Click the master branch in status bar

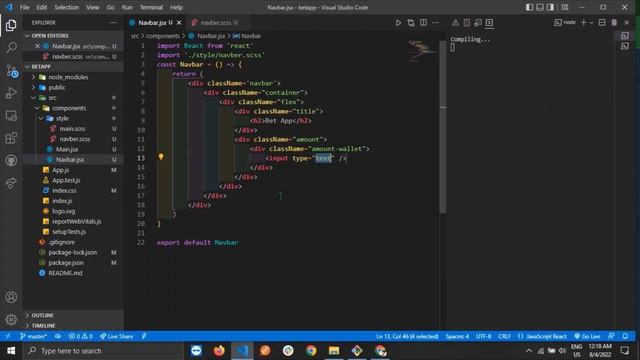tap(33, 336)
